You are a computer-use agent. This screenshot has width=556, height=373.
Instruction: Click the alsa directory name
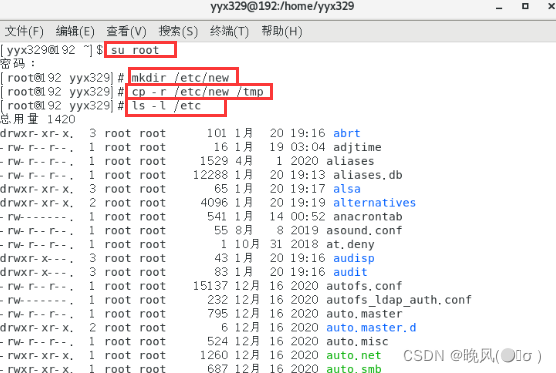pyautogui.click(x=346, y=189)
